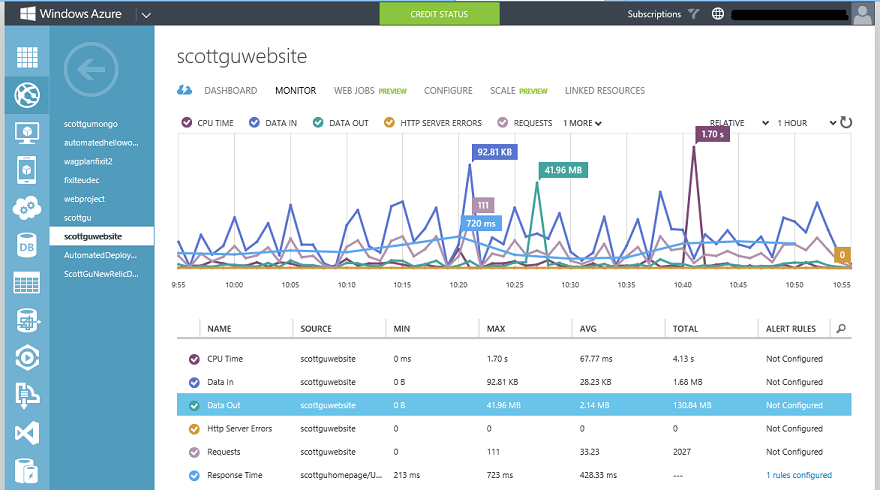The width and height of the screenshot is (880, 490).
Task: Toggle the CPU Time metric in chart legend
Action: click(187, 123)
